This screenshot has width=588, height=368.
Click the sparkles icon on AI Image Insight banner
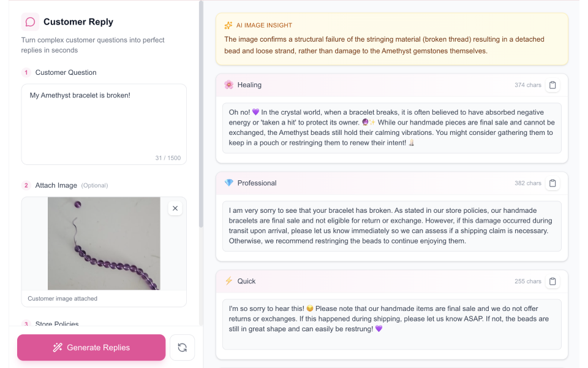(227, 26)
